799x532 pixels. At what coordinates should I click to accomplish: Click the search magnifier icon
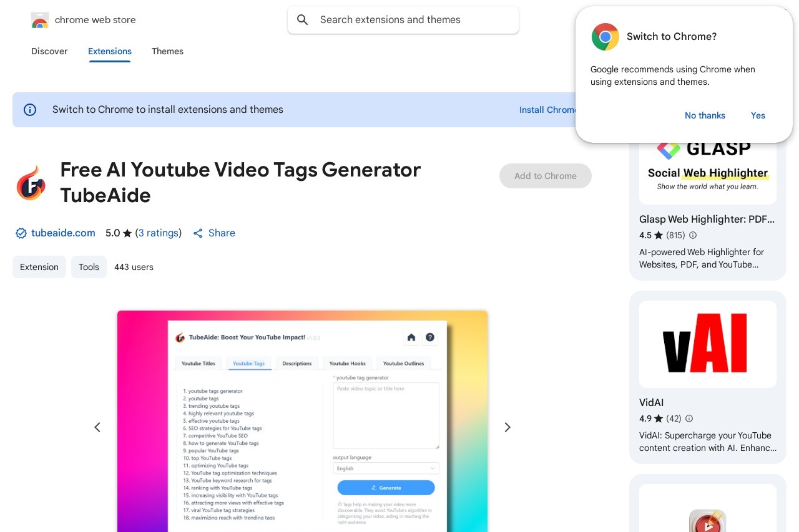coord(303,20)
